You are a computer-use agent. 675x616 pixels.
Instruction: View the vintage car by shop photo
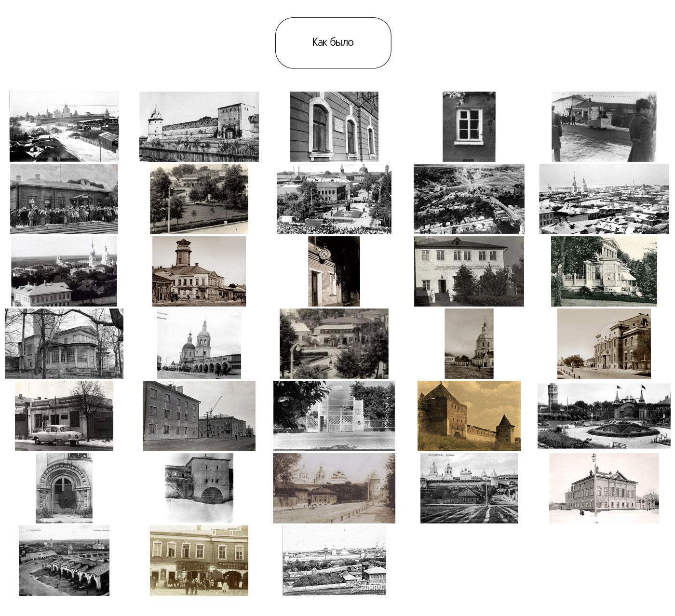(64, 415)
